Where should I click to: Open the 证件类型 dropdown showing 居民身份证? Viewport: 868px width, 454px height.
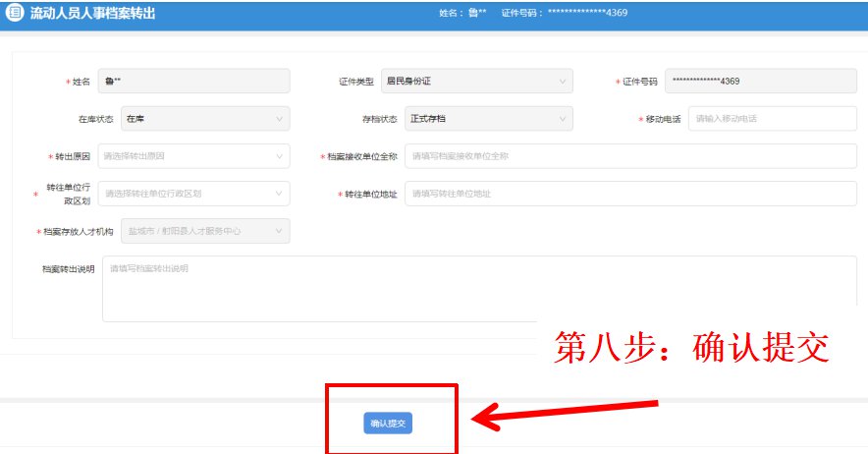tap(476, 81)
